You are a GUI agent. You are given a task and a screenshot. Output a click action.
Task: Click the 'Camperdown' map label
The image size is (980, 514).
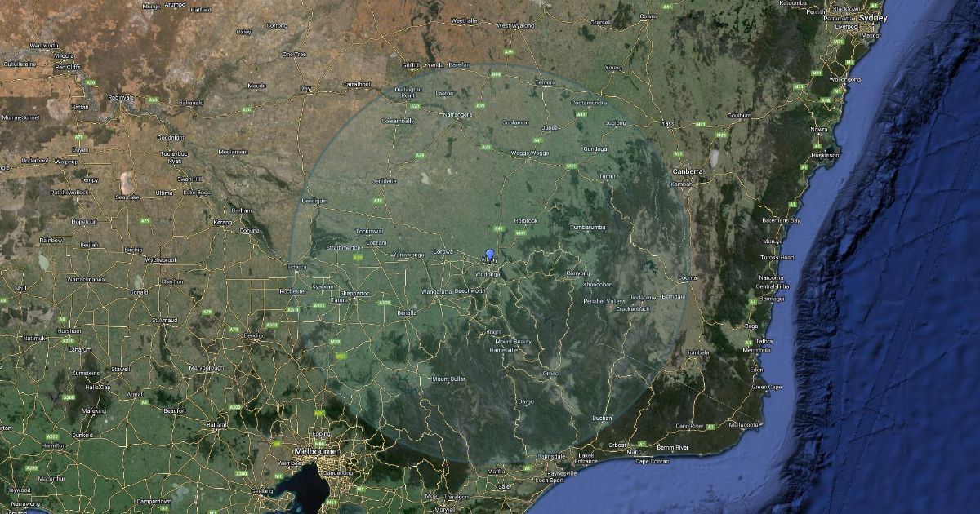pyautogui.click(x=153, y=500)
